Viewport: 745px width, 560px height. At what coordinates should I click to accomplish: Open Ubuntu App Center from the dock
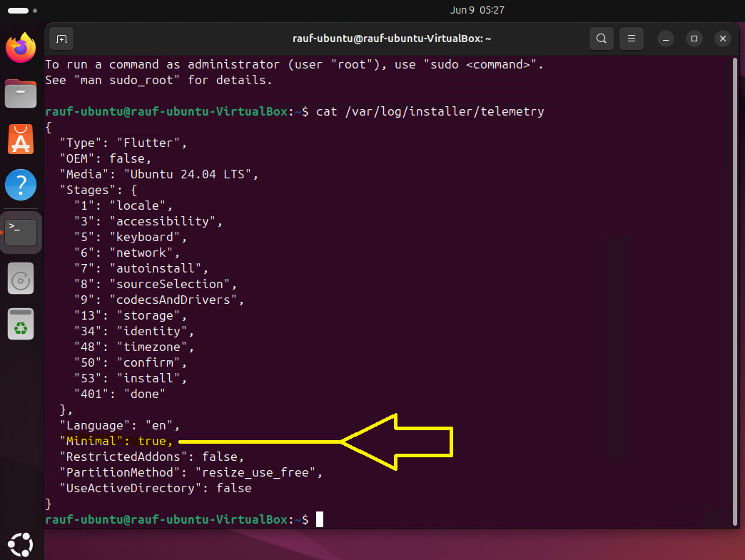point(20,139)
